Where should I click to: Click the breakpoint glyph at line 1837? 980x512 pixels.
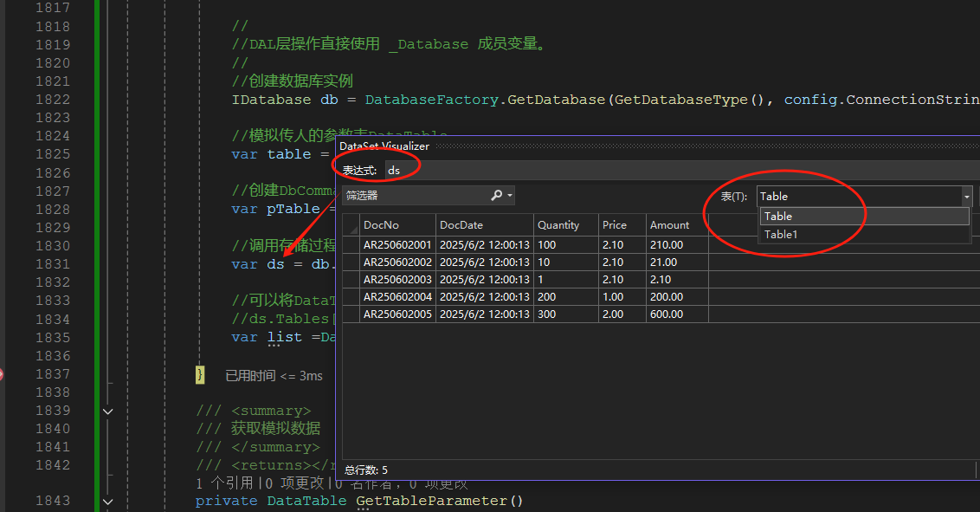1,374
